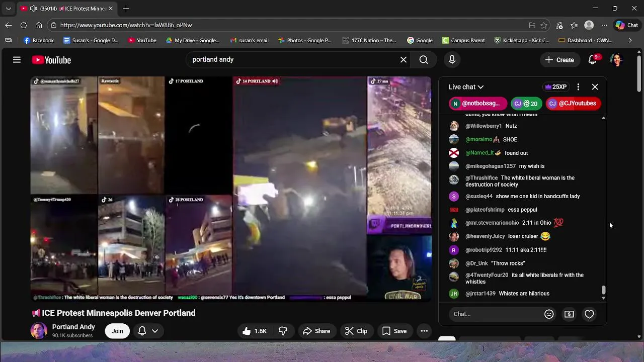Image resolution: width=644 pixels, height=362 pixels.
Task: Expand notification preferences chevron
Action: 155,331
